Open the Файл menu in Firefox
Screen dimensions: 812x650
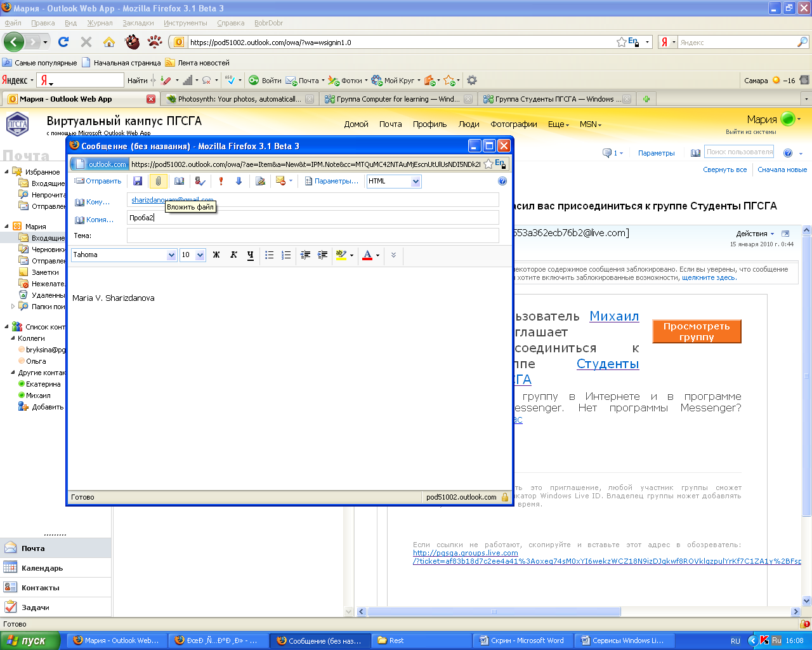pos(13,23)
